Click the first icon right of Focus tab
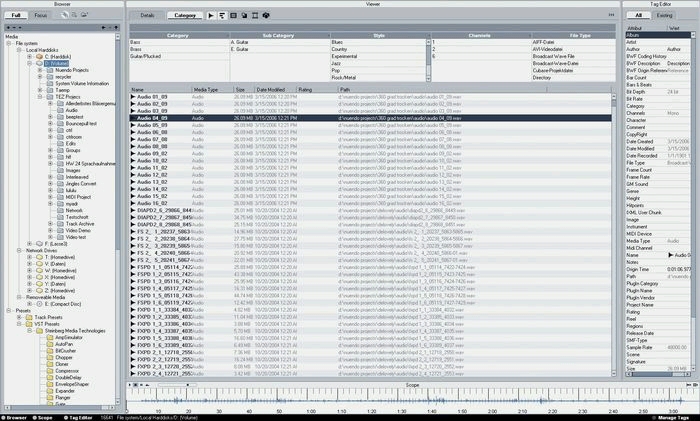Viewport: 700px width, 421px height. pos(65,15)
